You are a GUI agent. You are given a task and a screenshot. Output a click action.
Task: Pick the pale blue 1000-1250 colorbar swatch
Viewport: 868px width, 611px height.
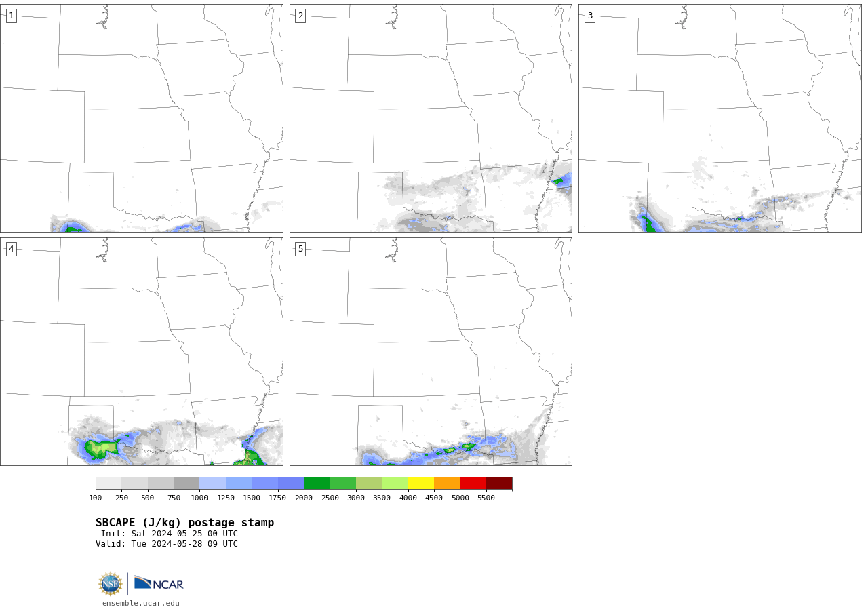click(212, 483)
